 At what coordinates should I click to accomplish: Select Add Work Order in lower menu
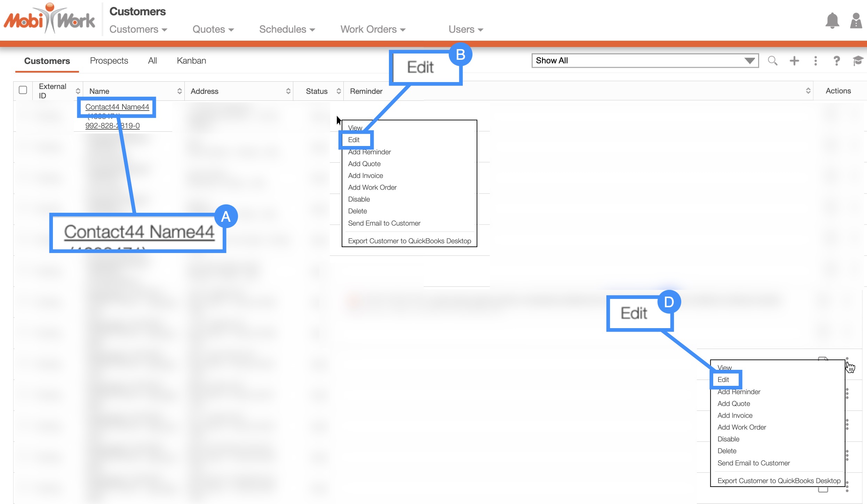pos(741,427)
